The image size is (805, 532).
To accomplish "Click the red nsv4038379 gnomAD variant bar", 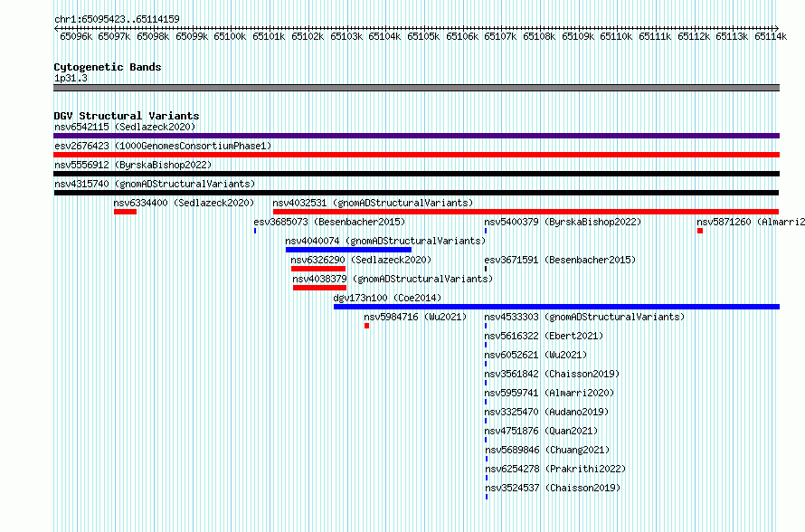I will 320,288.
